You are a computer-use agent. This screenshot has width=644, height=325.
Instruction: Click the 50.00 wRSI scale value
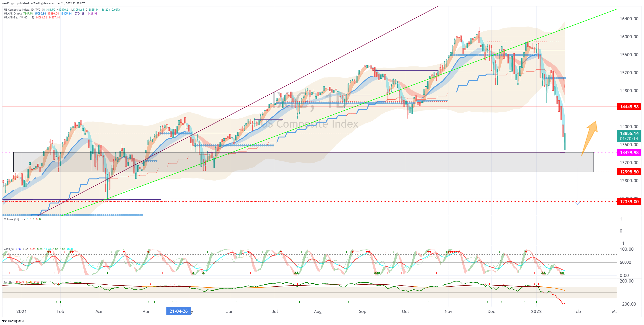(626, 262)
